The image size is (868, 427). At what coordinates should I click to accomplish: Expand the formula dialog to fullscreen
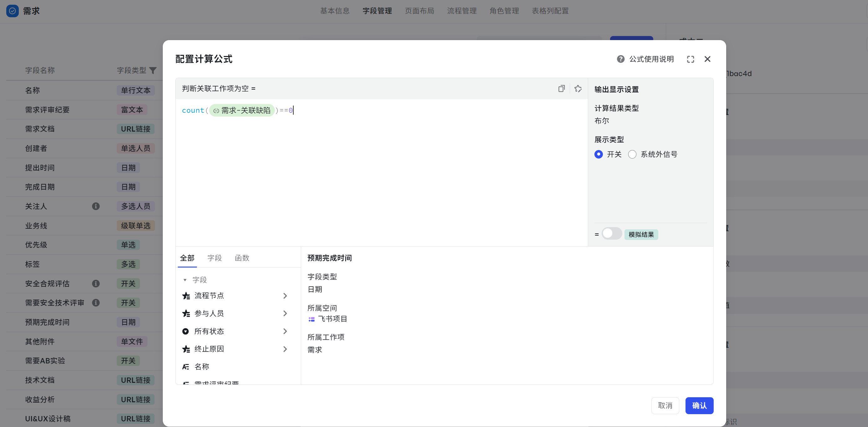pos(691,59)
